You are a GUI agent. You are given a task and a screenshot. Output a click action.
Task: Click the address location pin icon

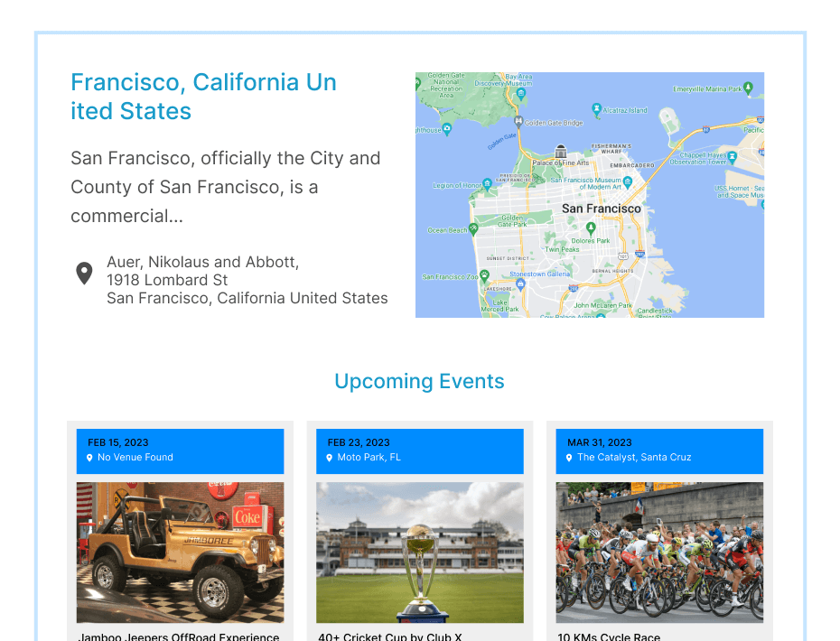84,273
